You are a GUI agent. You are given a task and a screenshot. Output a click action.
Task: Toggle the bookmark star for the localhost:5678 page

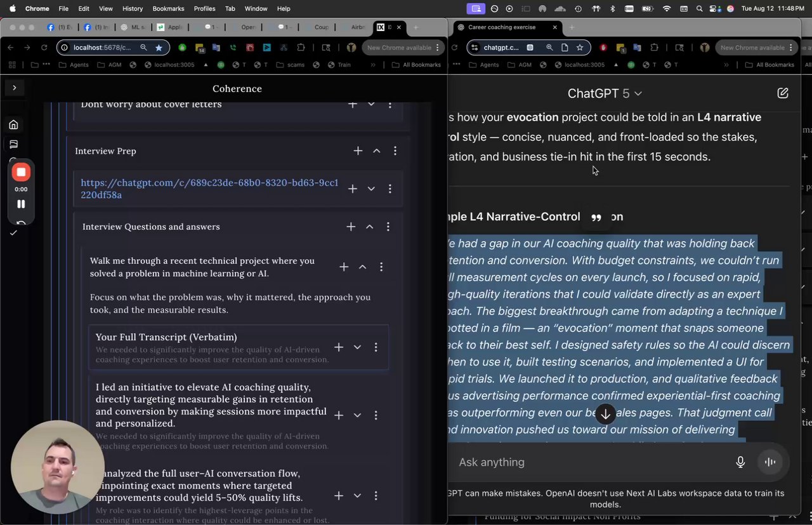(x=159, y=48)
